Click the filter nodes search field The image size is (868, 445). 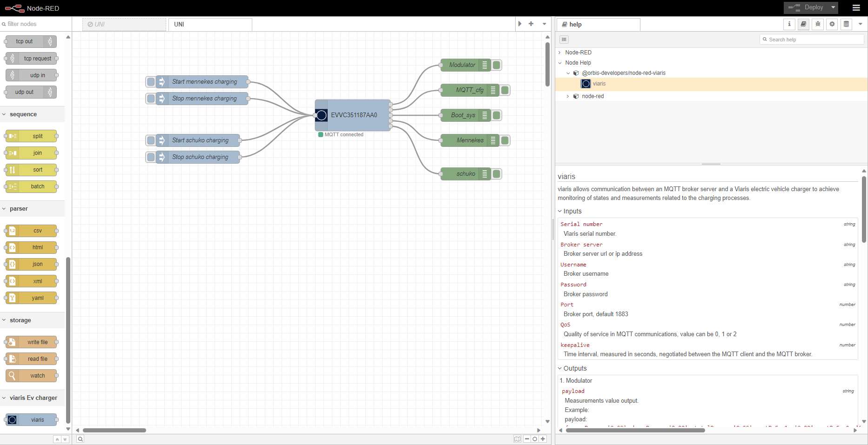pos(36,24)
